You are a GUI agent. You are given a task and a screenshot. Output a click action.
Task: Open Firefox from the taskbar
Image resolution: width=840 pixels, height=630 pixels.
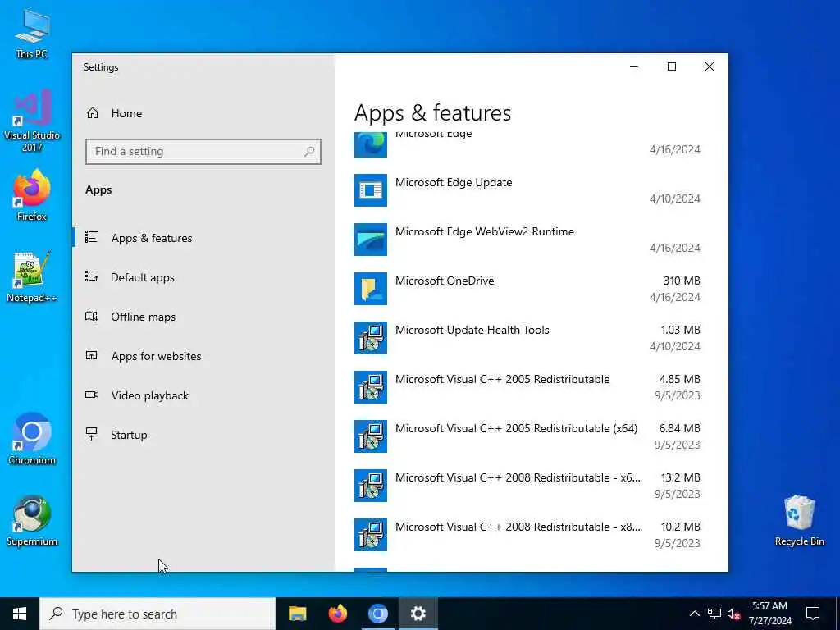pyautogui.click(x=337, y=614)
